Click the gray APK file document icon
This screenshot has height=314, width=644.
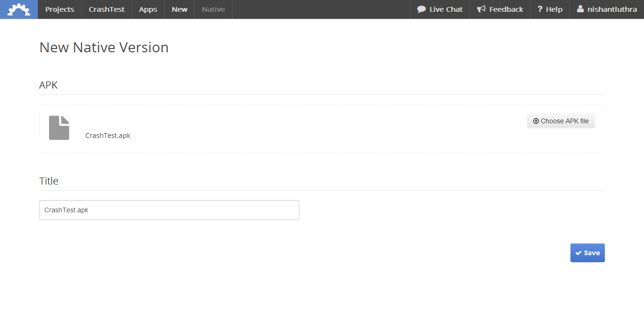[x=59, y=128]
